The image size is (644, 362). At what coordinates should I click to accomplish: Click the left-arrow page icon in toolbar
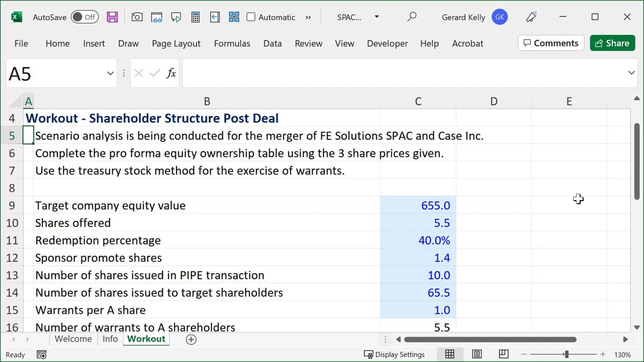click(215, 17)
